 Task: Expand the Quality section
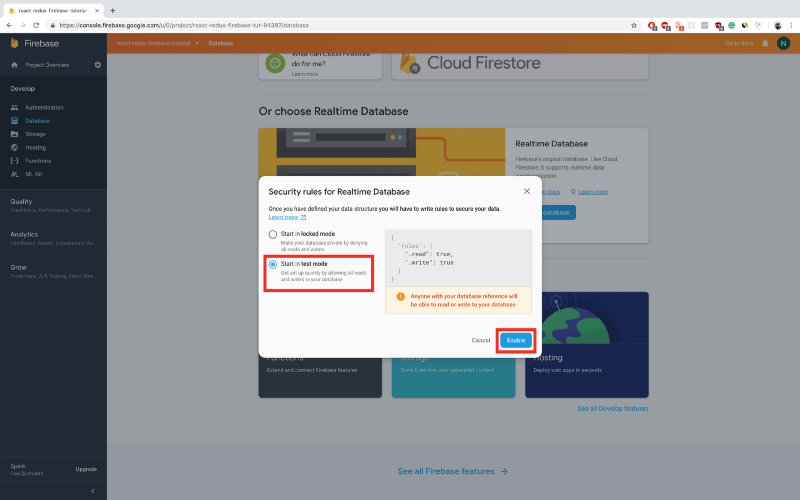(x=22, y=201)
